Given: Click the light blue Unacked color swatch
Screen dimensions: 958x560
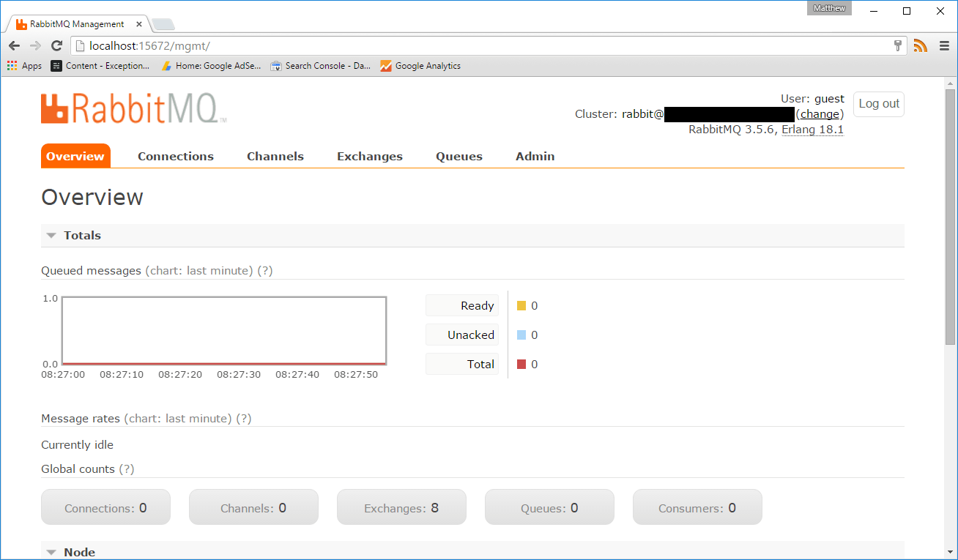Looking at the screenshot, I should pos(521,335).
